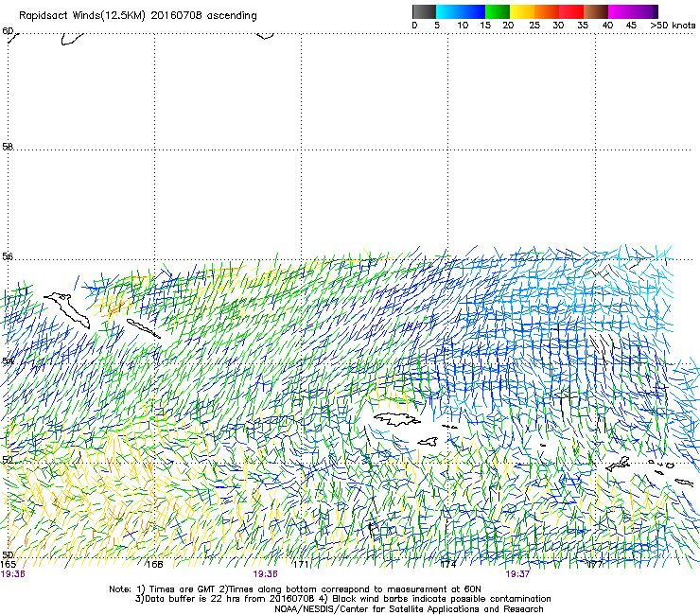Click the gray 0-5 knots legend swatch
Screen dimensions: 700x615
coord(424,11)
